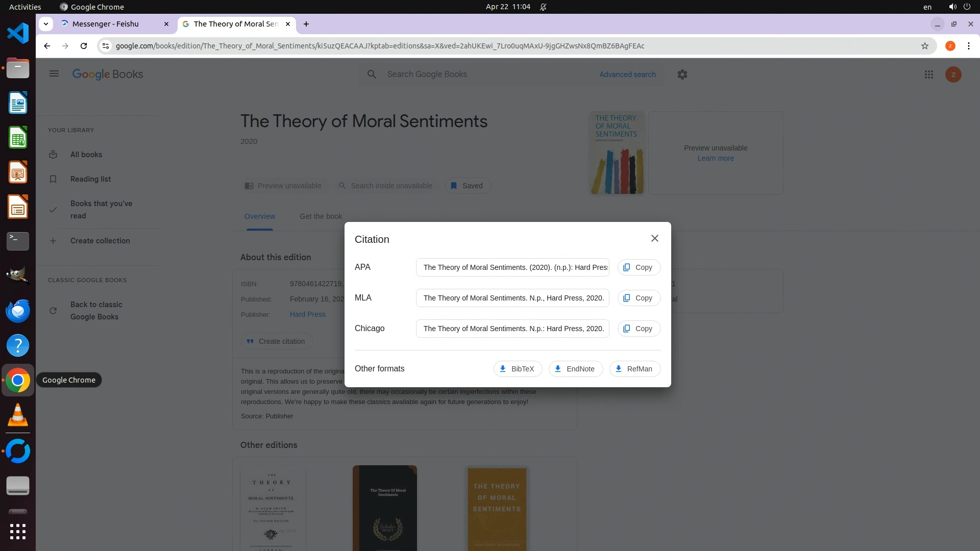This screenshot has height=551, width=980.
Task: Export citation as RefMan
Action: 634,369
